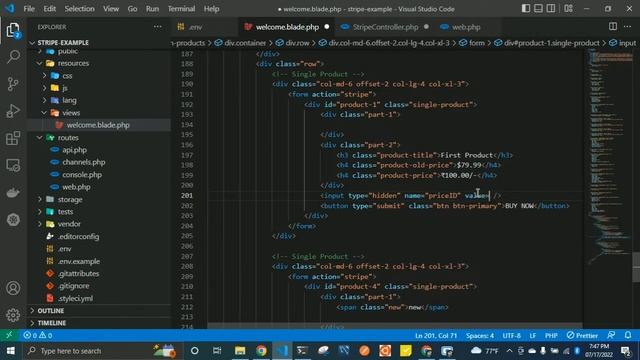Open Run and Debug view
The height and width of the screenshot is (360, 640).
pyautogui.click(x=13, y=111)
